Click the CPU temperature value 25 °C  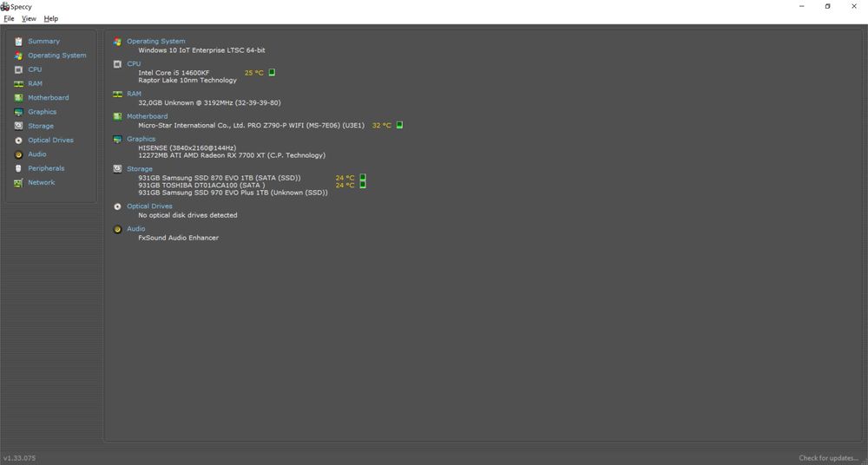[x=254, y=73]
